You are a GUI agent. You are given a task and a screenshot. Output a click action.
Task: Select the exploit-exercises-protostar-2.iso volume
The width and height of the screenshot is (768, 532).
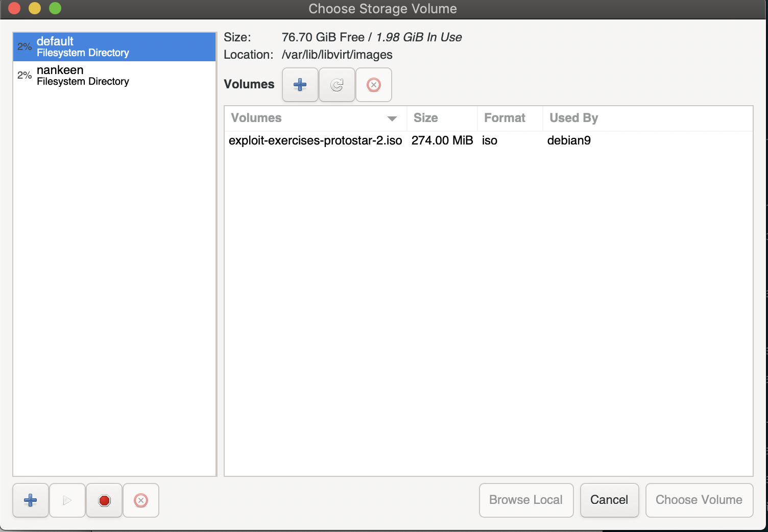click(315, 140)
